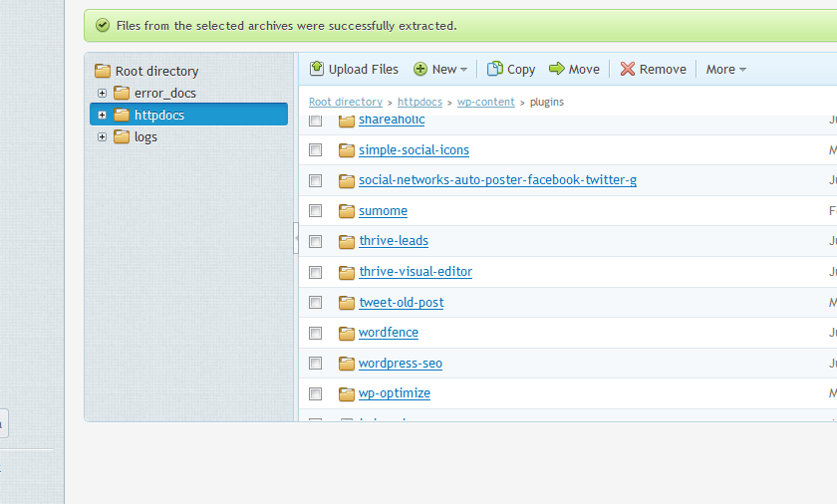This screenshot has width=837, height=504.
Task: Click the plugins breadcrumb text
Action: [x=547, y=102]
